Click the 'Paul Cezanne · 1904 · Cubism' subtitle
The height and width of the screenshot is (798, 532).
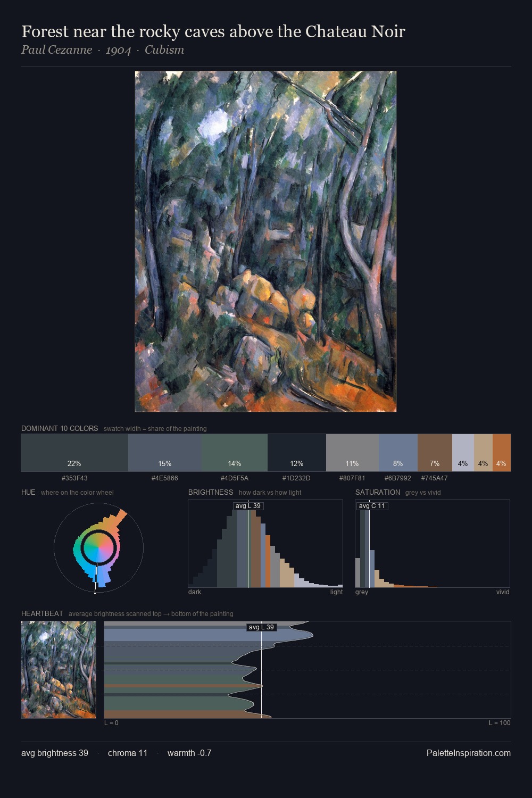pos(103,50)
